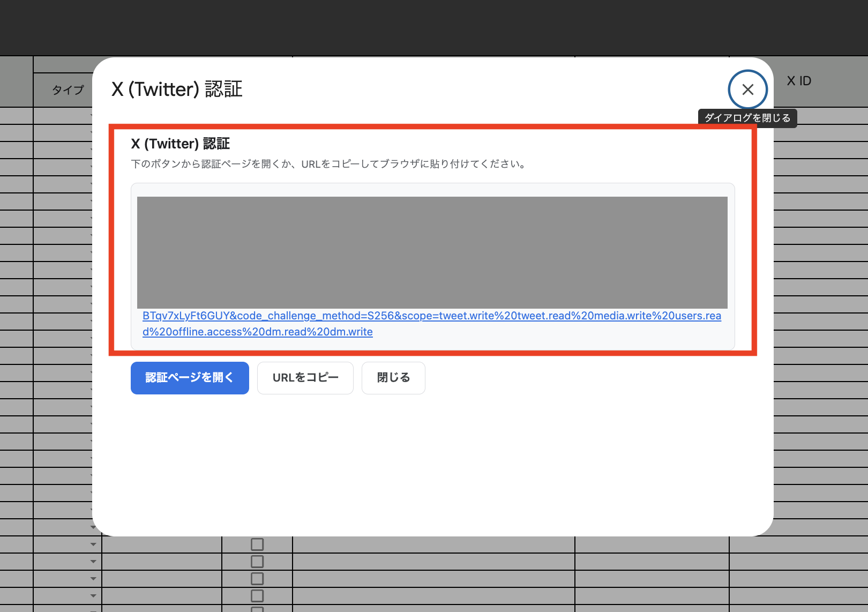868x612 pixels.
Task: Select the タイプ column header in the spreadsheet
Action: [x=68, y=90]
